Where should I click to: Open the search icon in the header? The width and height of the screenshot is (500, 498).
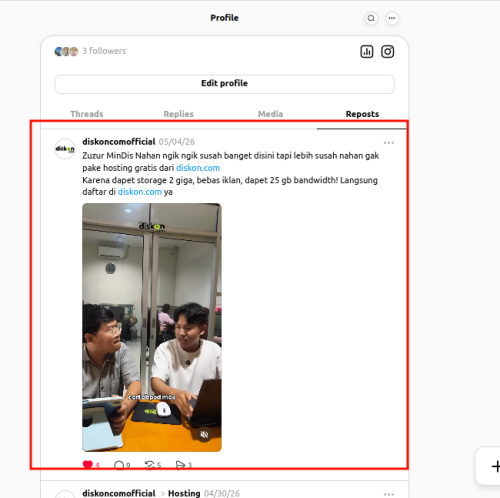coord(371,18)
